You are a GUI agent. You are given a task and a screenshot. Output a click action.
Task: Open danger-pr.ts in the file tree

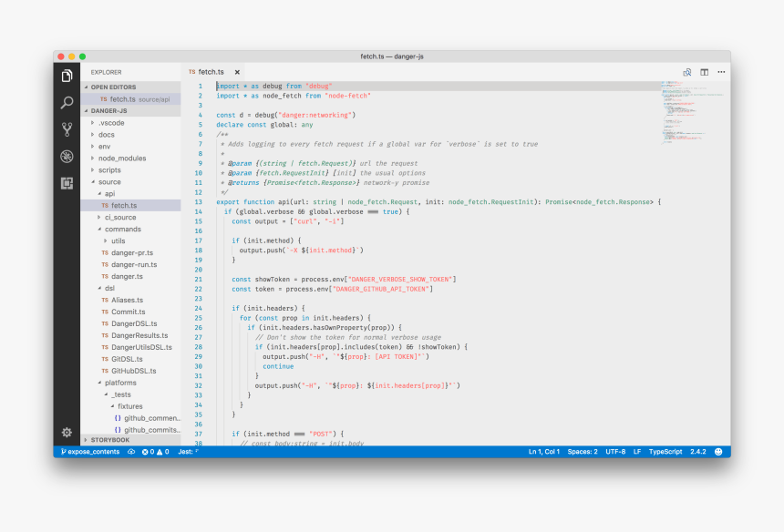tap(132, 252)
